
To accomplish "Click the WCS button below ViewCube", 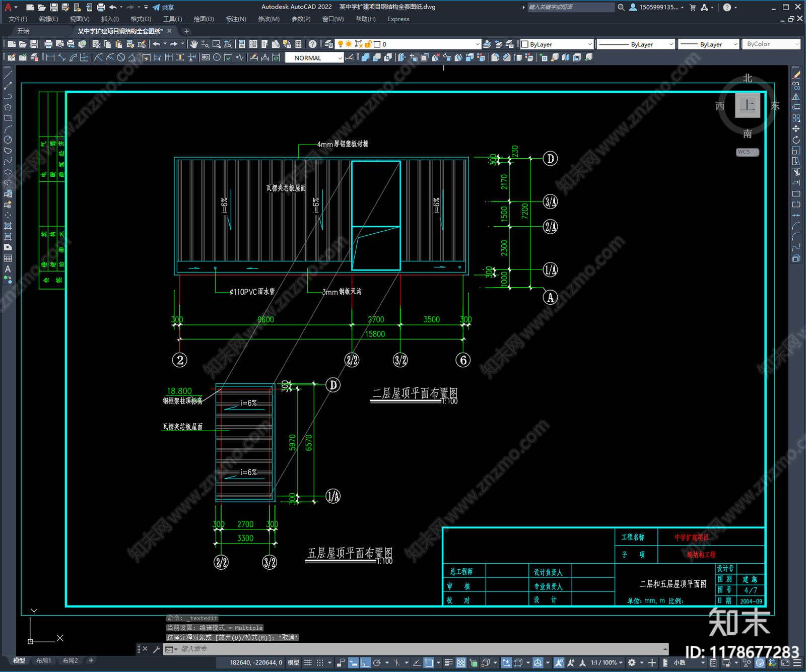I will [747, 152].
